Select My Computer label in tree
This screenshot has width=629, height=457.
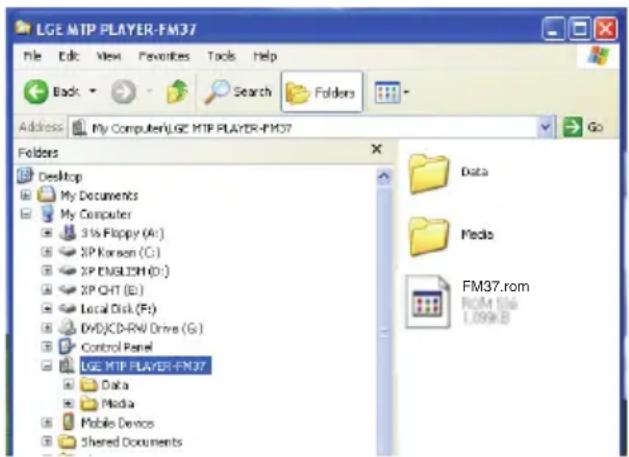point(96,214)
